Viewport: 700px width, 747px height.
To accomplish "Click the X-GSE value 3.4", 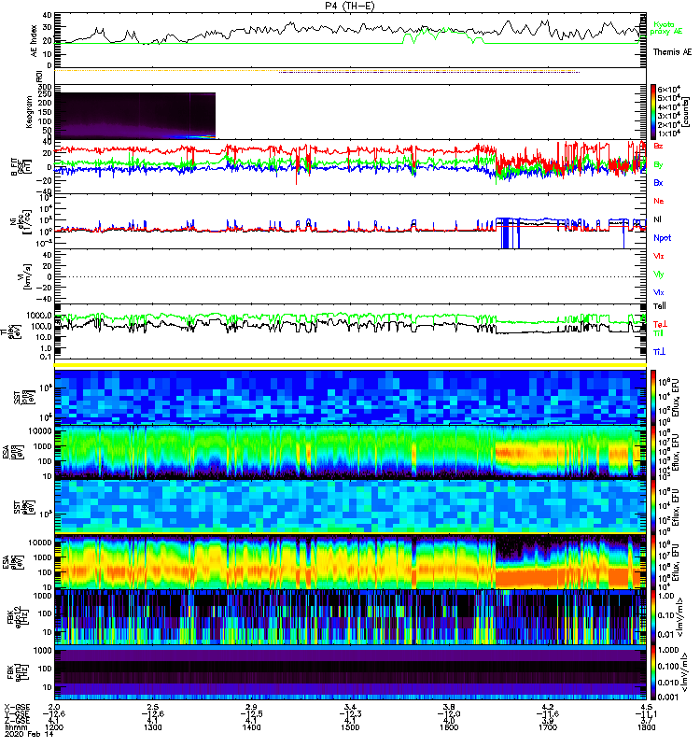I will (350, 707).
